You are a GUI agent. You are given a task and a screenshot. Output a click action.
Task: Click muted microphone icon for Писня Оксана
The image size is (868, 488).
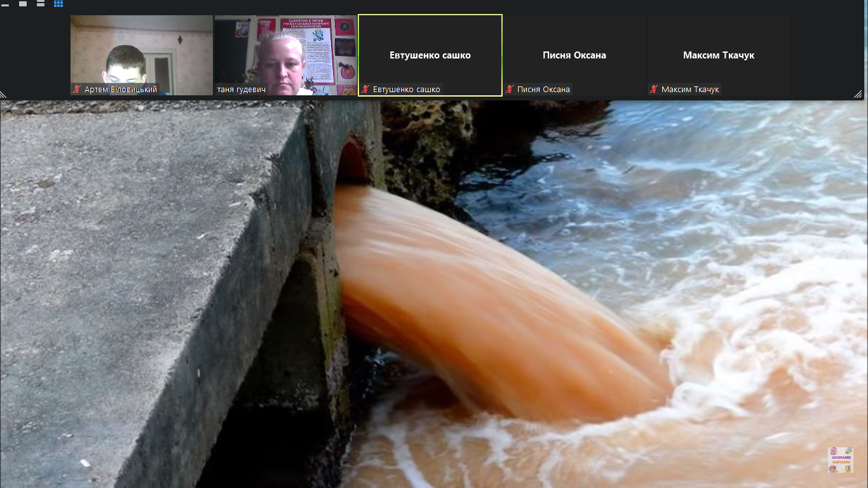[510, 90]
